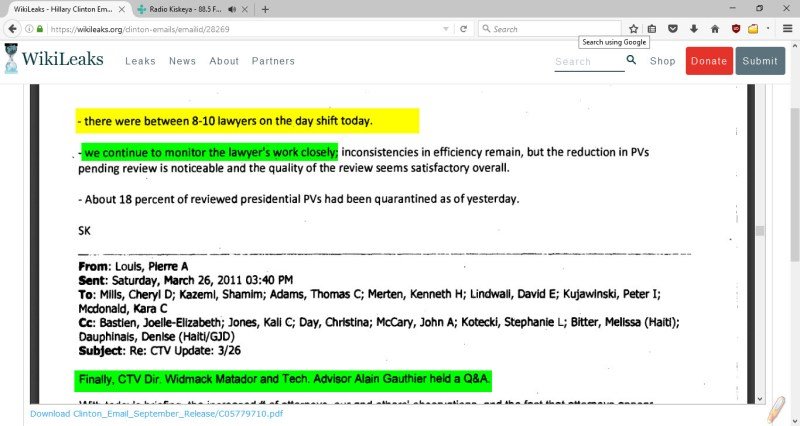Screen dimensions: 800x426
Task: Go to the browser home page icon
Action: [x=715, y=29]
